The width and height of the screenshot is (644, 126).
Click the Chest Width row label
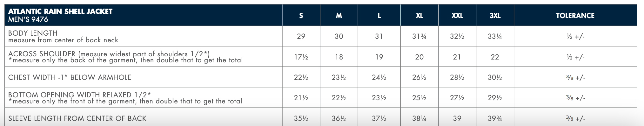pos(70,77)
